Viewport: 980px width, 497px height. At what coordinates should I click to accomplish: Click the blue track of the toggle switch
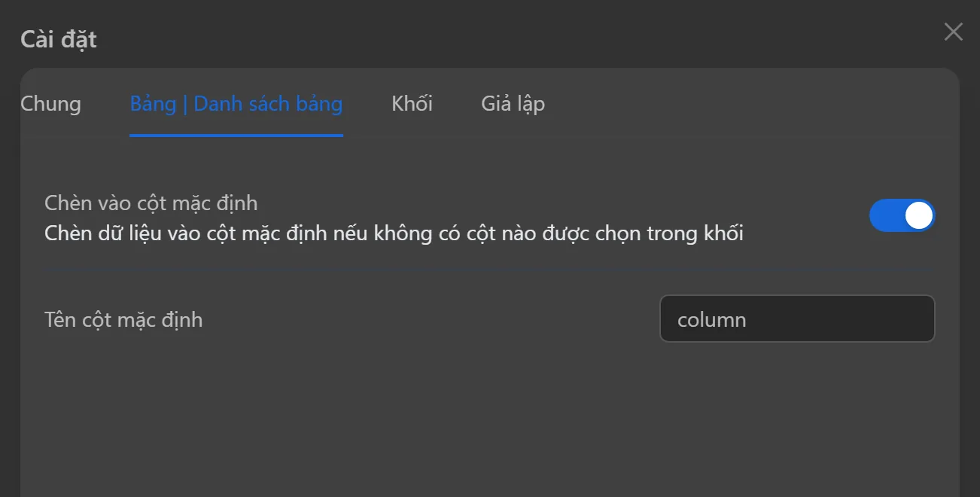tap(885, 216)
